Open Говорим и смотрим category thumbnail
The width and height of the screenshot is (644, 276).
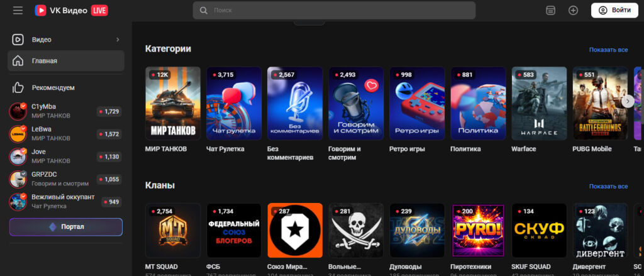click(x=356, y=104)
